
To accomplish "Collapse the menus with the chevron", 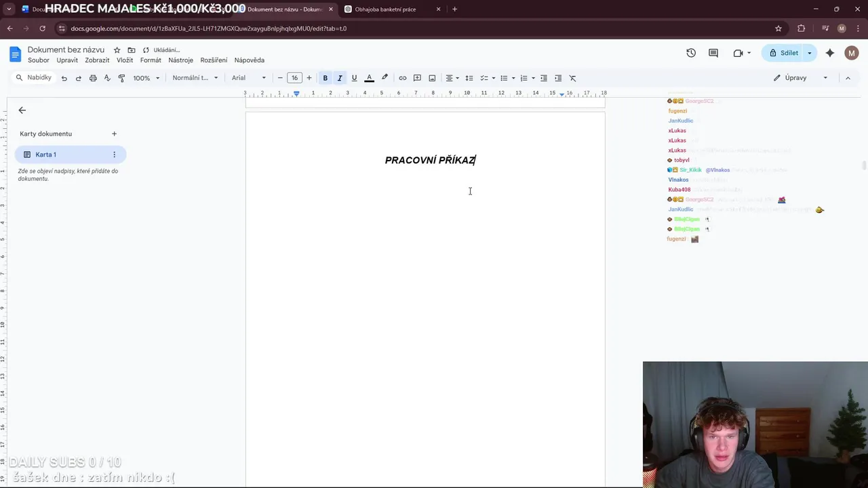I will [x=848, y=78].
